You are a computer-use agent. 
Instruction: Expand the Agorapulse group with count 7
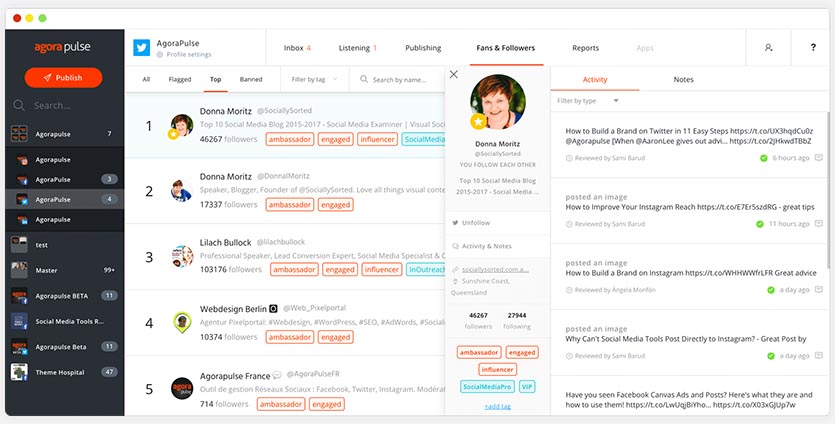(x=64, y=134)
